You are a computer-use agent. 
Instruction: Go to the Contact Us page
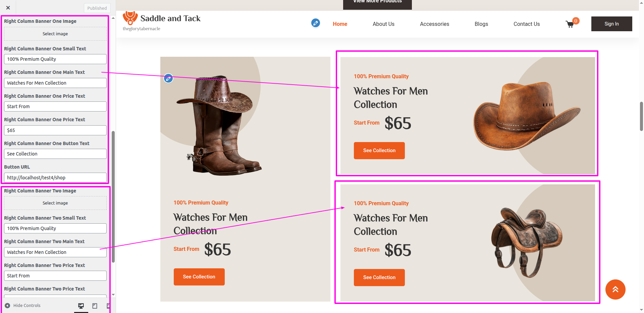tap(526, 24)
